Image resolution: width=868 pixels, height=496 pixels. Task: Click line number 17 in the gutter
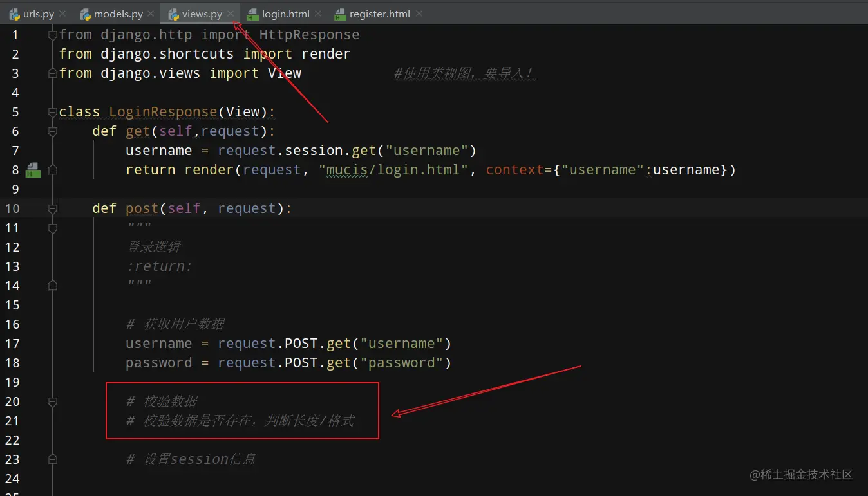[12, 344]
